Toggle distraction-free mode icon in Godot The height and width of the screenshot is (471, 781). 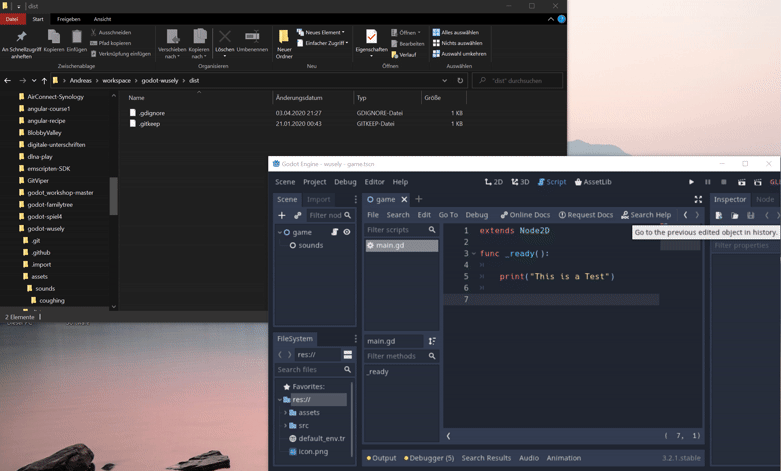point(698,199)
